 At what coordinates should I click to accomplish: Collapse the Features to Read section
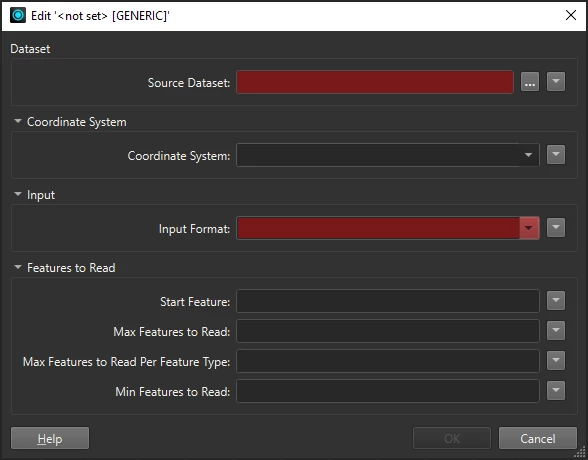point(18,267)
